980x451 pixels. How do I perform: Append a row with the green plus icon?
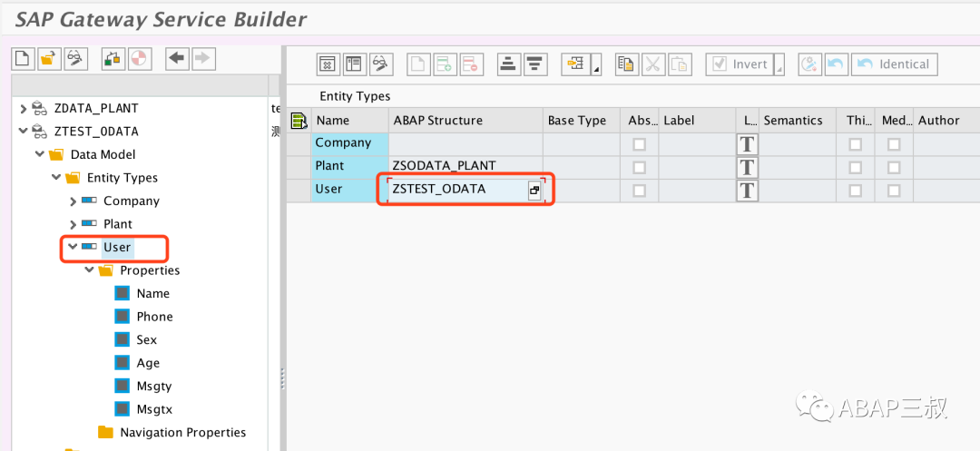445,64
